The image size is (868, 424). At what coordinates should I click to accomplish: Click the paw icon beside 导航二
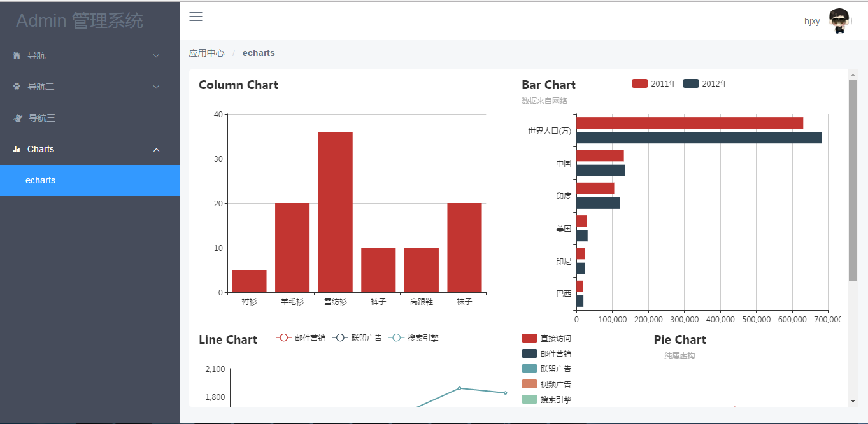pos(17,87)
